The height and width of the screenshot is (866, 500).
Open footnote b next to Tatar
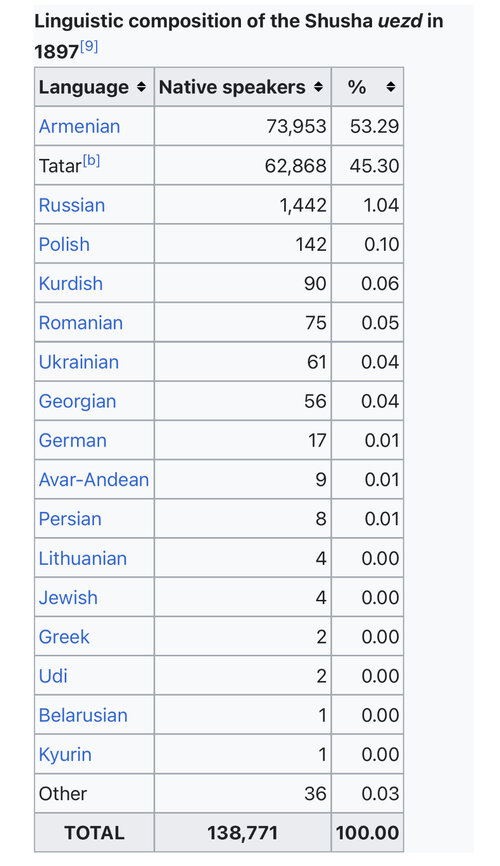(91, 161)
